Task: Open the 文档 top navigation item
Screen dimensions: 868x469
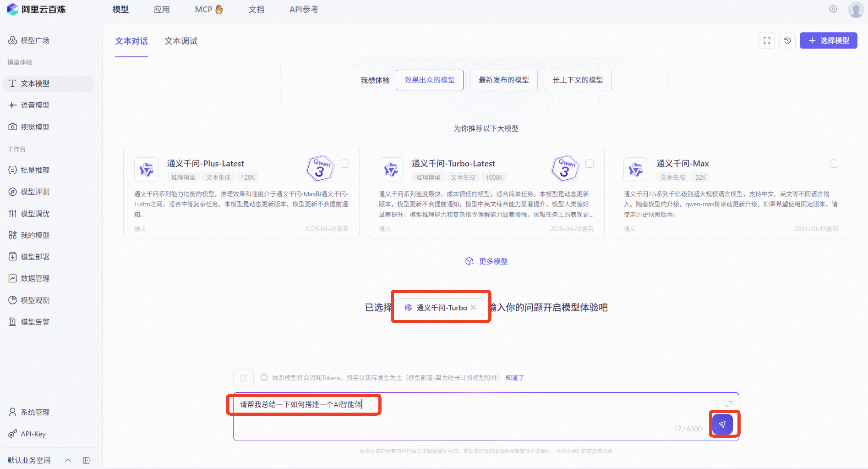Action: (x=257, y=9)
